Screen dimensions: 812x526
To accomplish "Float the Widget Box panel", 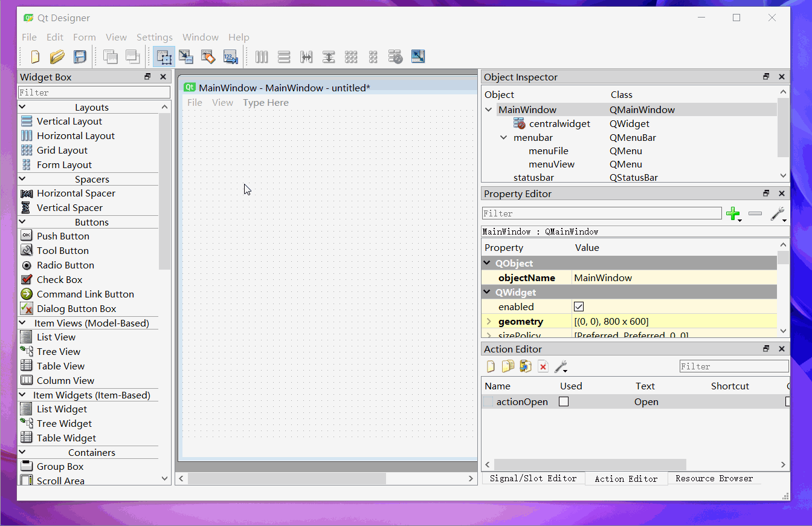I will coord(147,77).
